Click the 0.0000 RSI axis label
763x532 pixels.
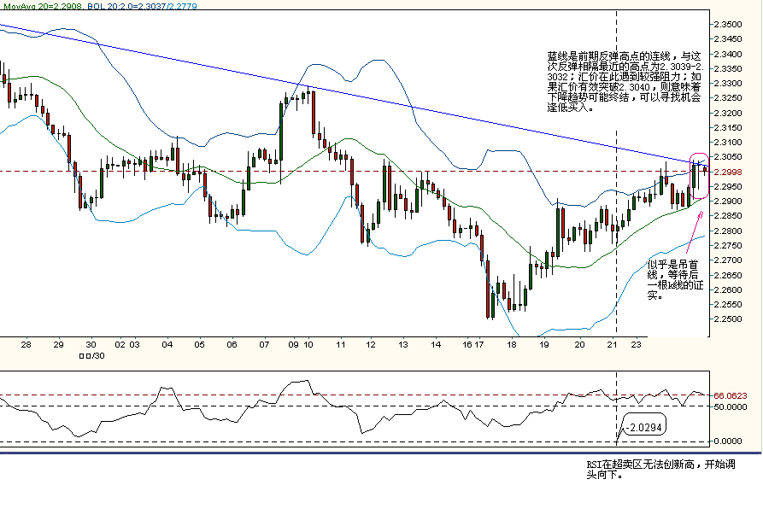tap(731, 441)
